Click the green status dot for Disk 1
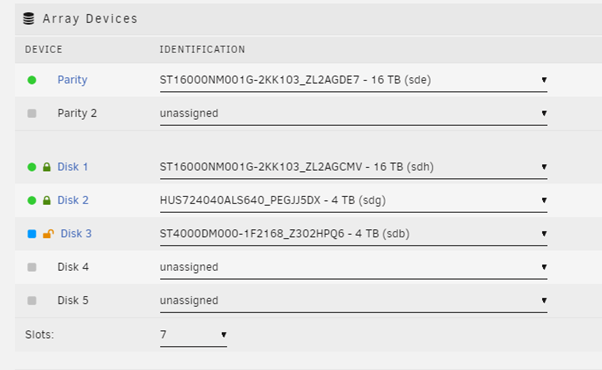The image size is (602, 370). 32,167
